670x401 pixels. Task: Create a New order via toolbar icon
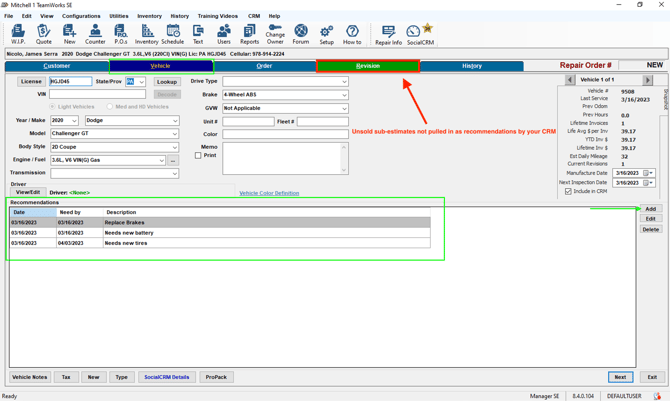tap(69, 34)
